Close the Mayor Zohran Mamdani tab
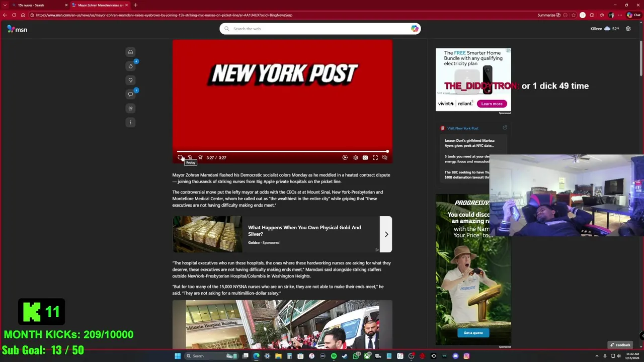 pyautogui.click(x=126, y=5)
